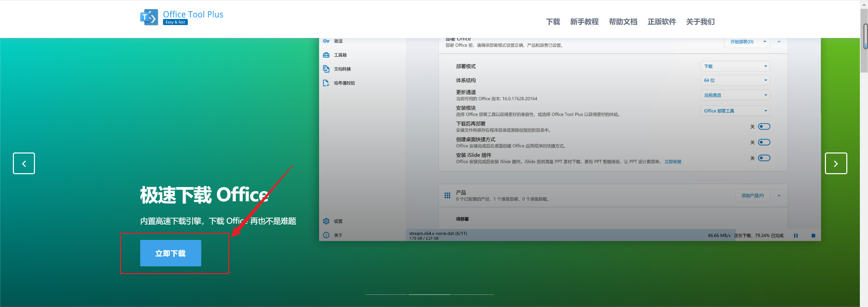Select the third carousel indicator line
Screen dimensions: 868x307
coord(472,294)
